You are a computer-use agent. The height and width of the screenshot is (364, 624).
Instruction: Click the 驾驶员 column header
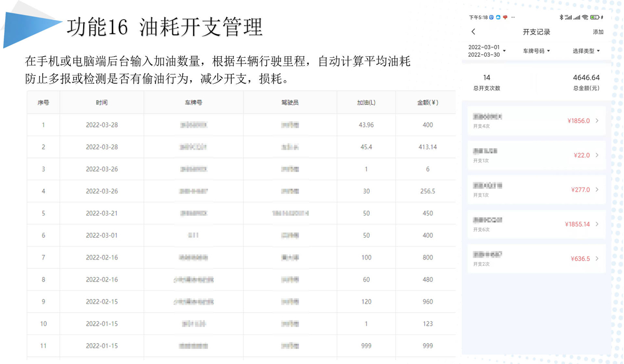point(290,102)
